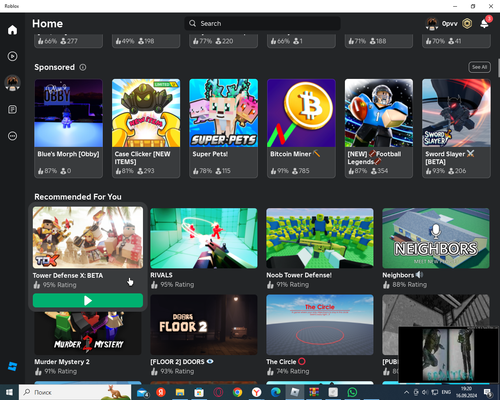This screenshot has width=500, height=400.
Task: Click the page vertical scrollbar
Action: coord(498,68)
